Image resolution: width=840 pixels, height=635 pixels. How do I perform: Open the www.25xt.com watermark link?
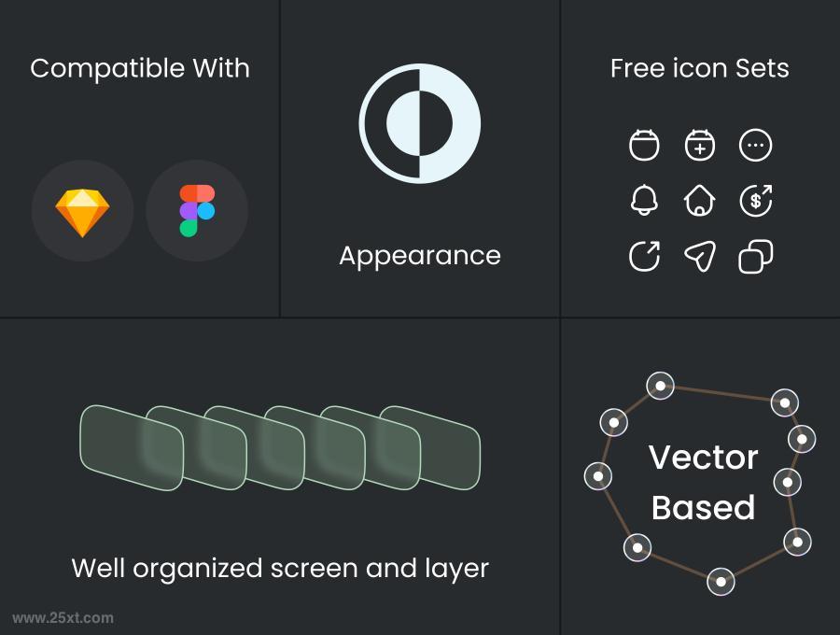point(63,618)
